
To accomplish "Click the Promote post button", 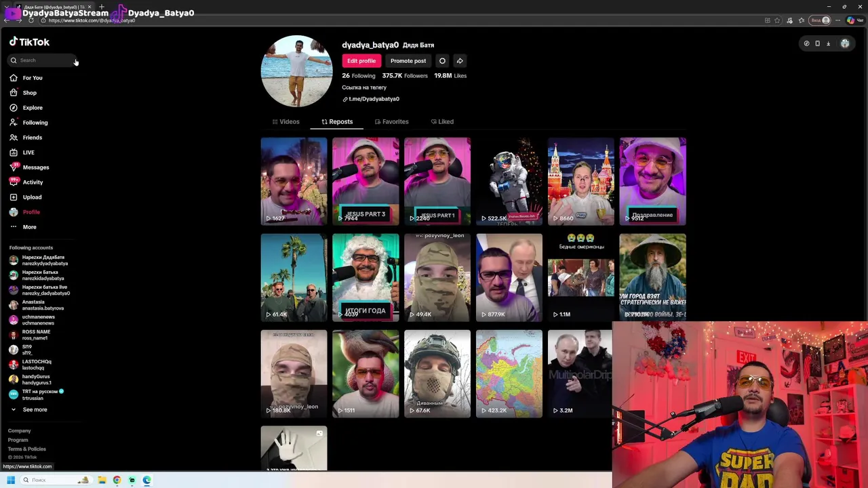I will tap(408, 61).
